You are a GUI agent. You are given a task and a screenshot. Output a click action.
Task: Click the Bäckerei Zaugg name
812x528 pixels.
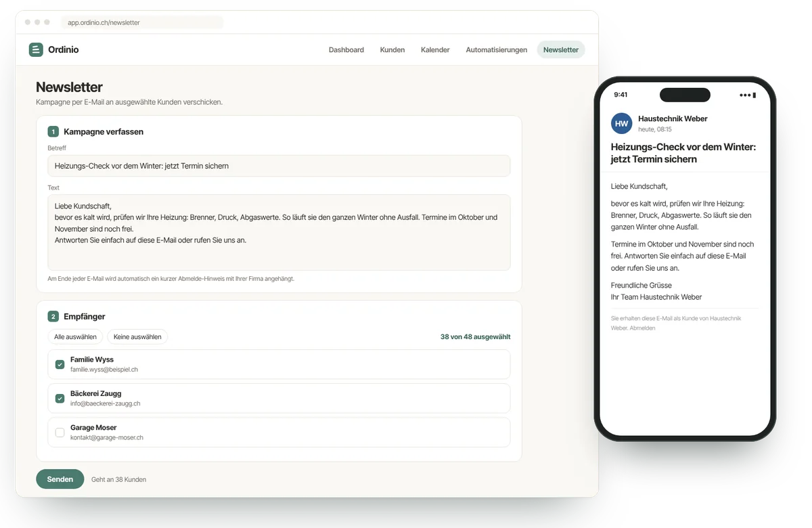(x=96, y=393)
